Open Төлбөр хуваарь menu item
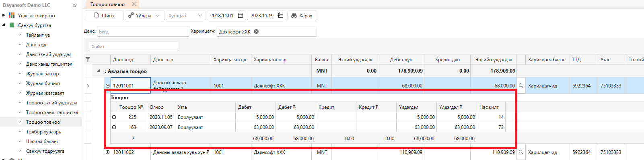Screen dimensions: 644x160 click(x=43, y=132)
